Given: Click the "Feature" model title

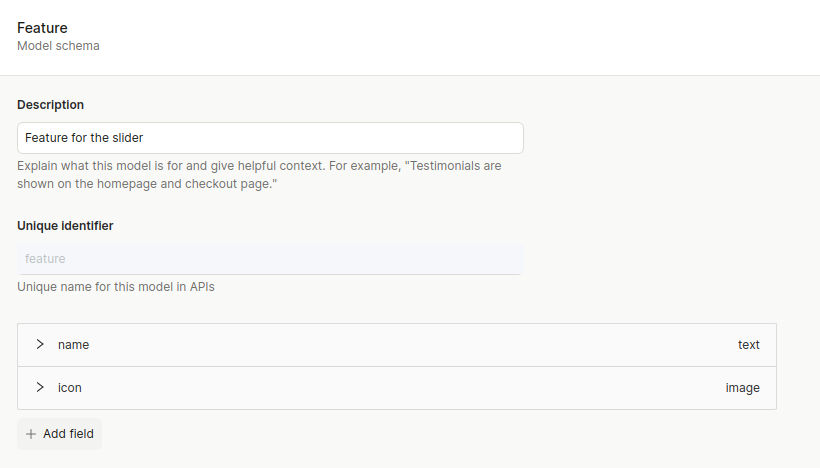Looking at the screenshot, I should 42,28.
